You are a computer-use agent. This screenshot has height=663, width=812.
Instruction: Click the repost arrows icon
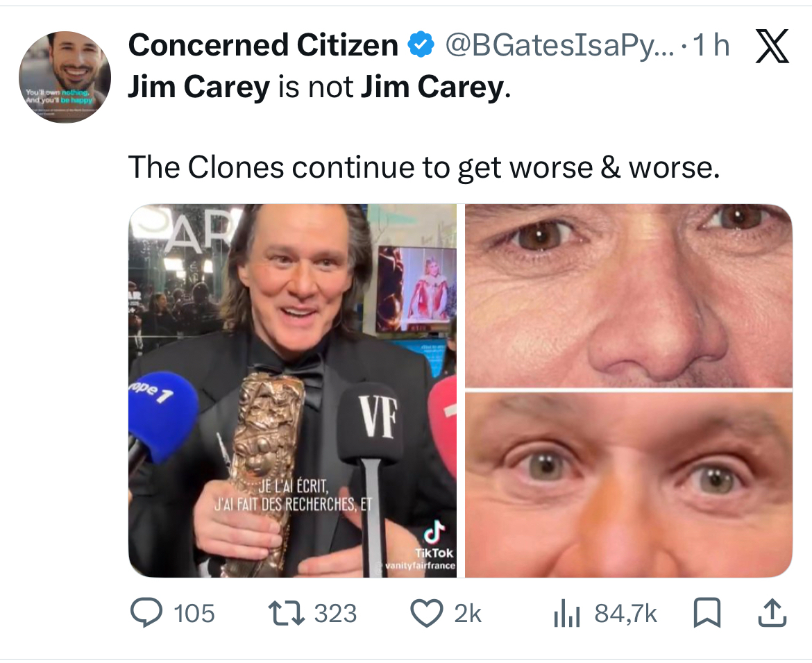click(x=290, y=614)
